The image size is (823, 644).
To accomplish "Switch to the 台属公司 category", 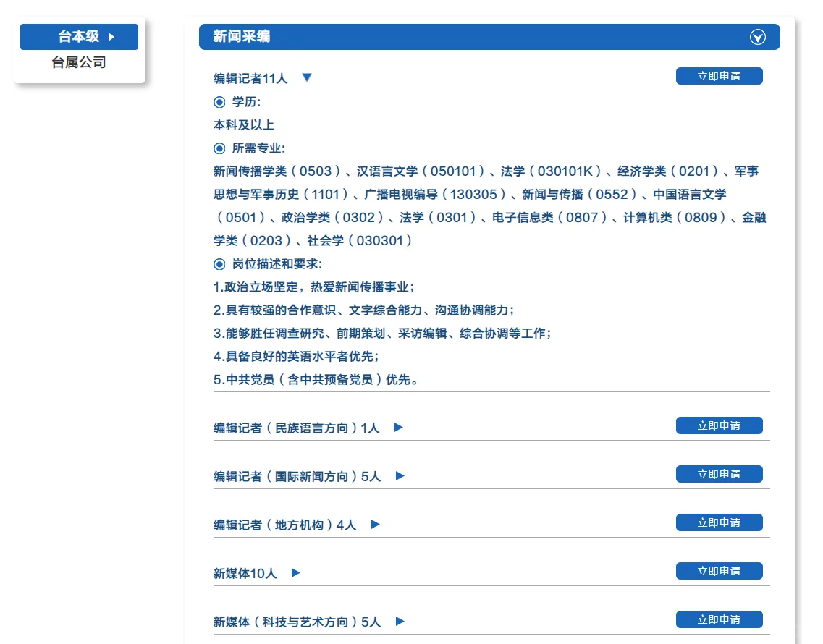I will pos(78,63).
